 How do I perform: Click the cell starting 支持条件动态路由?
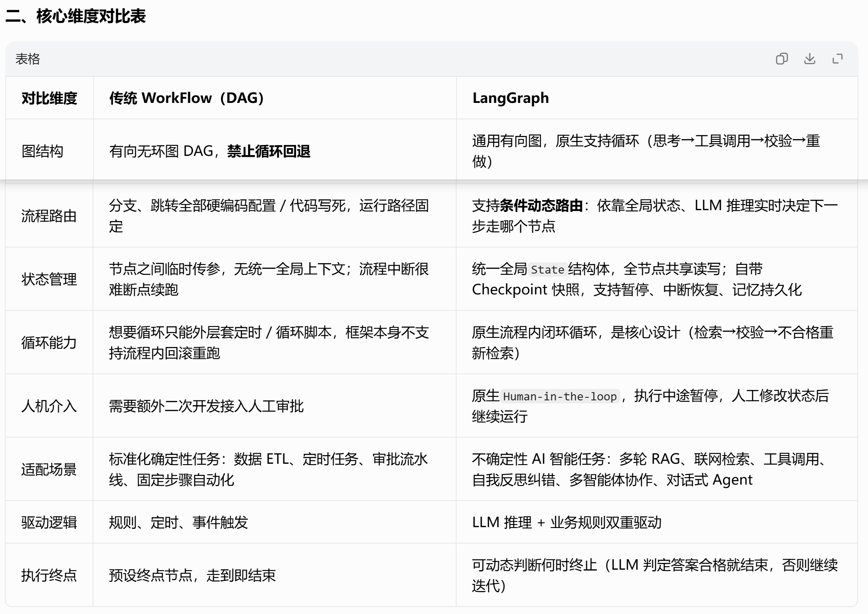point(657,215)
